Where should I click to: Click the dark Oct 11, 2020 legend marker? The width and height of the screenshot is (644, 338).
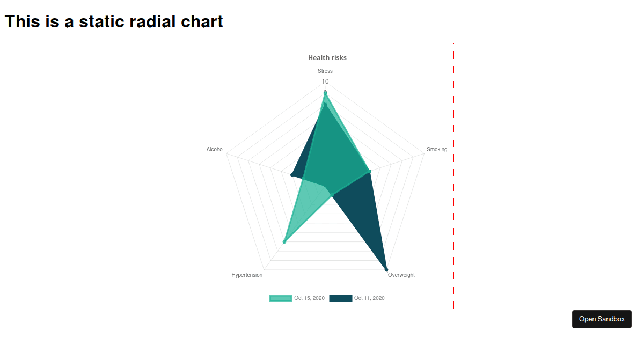tap(341, 298)
